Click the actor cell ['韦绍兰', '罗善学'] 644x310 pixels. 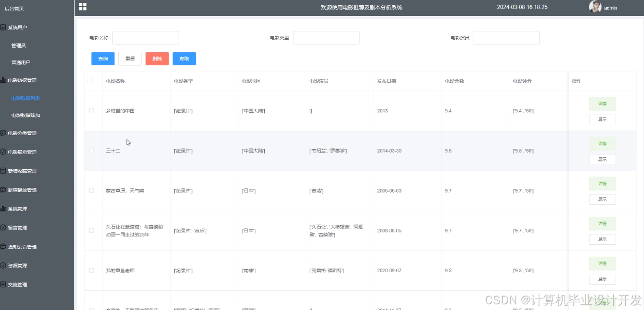click(x=328, y=151)
